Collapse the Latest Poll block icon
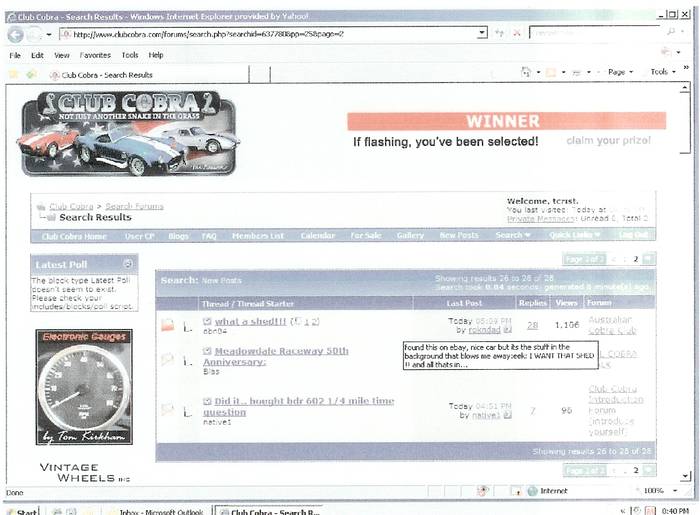 tap(129, 264)
